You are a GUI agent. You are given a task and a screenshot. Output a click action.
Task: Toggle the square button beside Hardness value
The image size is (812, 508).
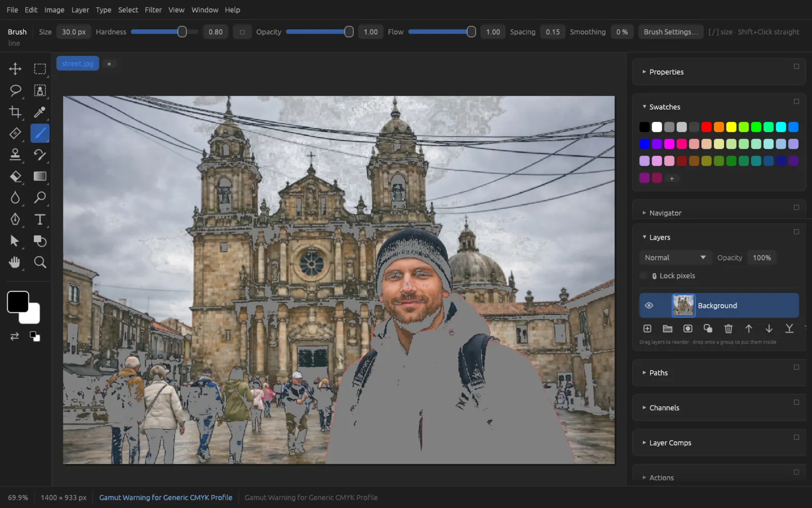click(242, 31)
